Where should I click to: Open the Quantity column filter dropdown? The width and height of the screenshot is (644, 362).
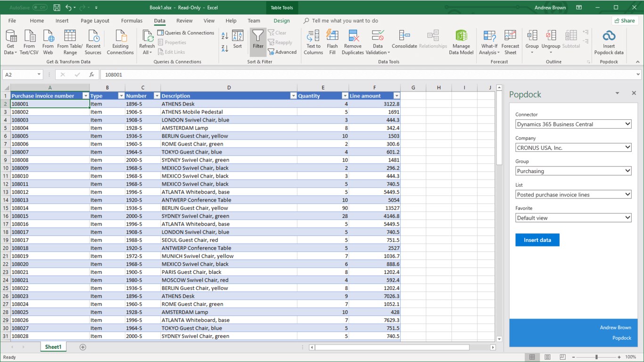point(345,96)
